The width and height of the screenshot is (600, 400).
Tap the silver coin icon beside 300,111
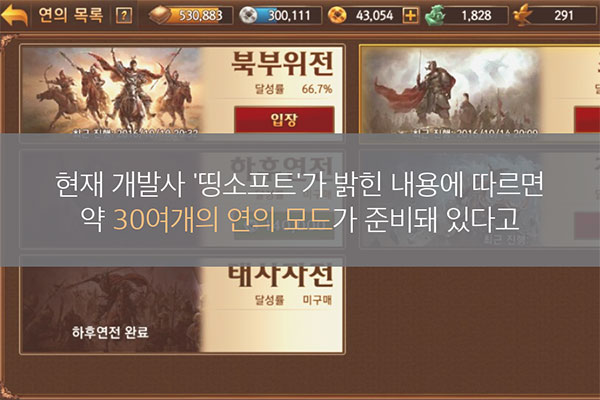248,15
